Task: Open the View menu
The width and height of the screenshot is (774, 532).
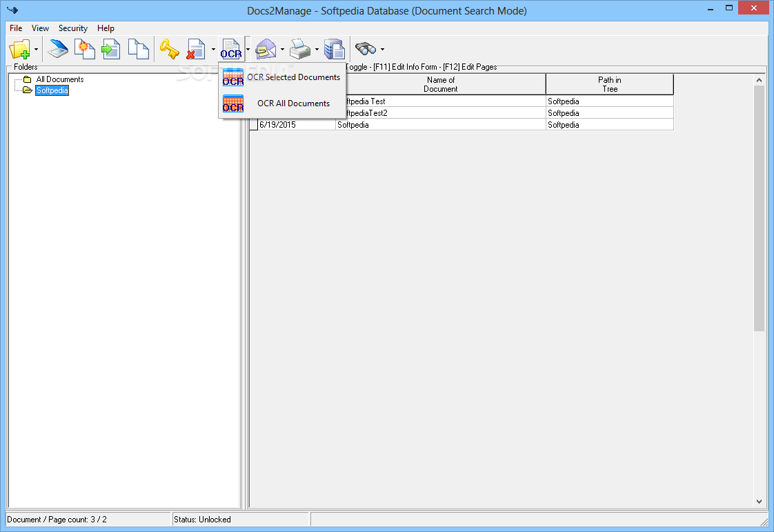Action: (40, 28)
